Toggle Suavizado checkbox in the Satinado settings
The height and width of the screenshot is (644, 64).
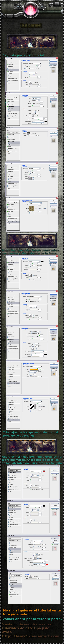tap(33, 178)
